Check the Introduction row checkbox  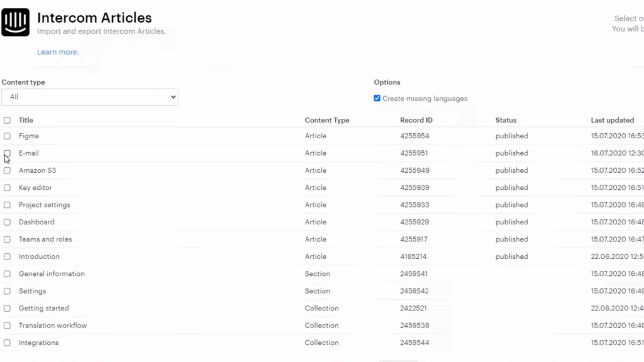point(7,256)
